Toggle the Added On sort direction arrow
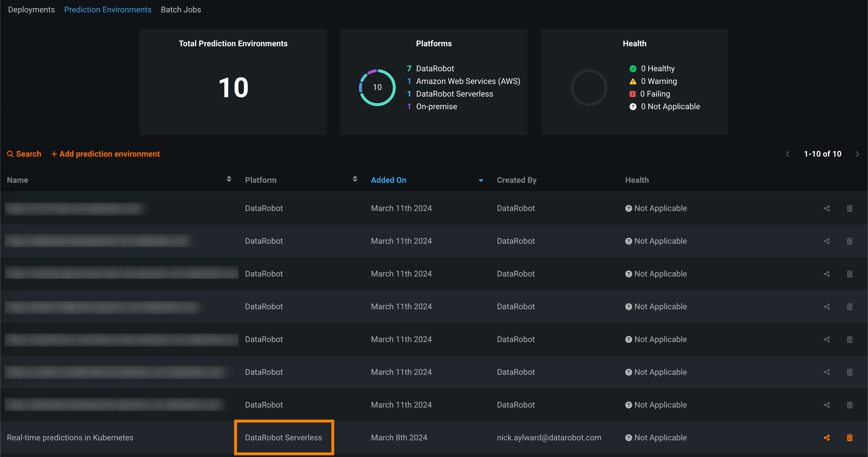 (481, 181)
